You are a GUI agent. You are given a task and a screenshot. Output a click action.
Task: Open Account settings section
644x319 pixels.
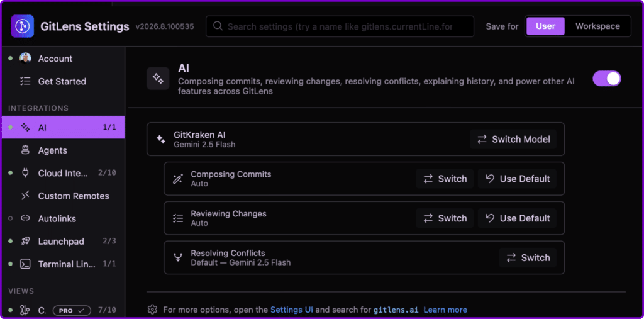[x=64, y=59]
